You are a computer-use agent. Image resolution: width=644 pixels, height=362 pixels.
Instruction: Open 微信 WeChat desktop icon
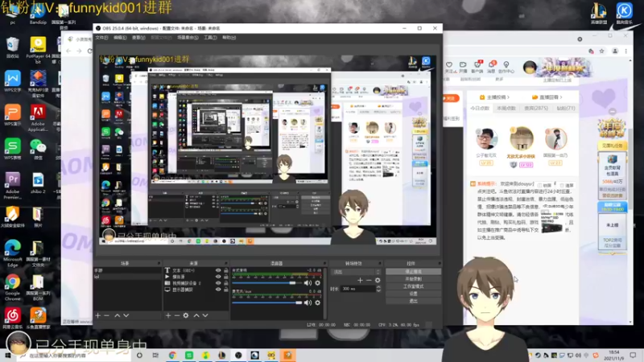click(x=38, y=149)
